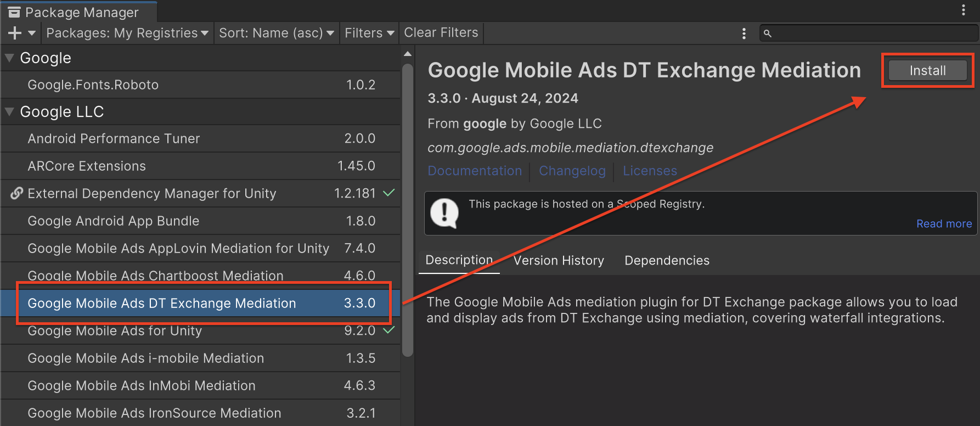Click installed checkmark for Google Mobile Ads for Unity
Viewport: 980px width, 426px height.
[x=388, y=330]
